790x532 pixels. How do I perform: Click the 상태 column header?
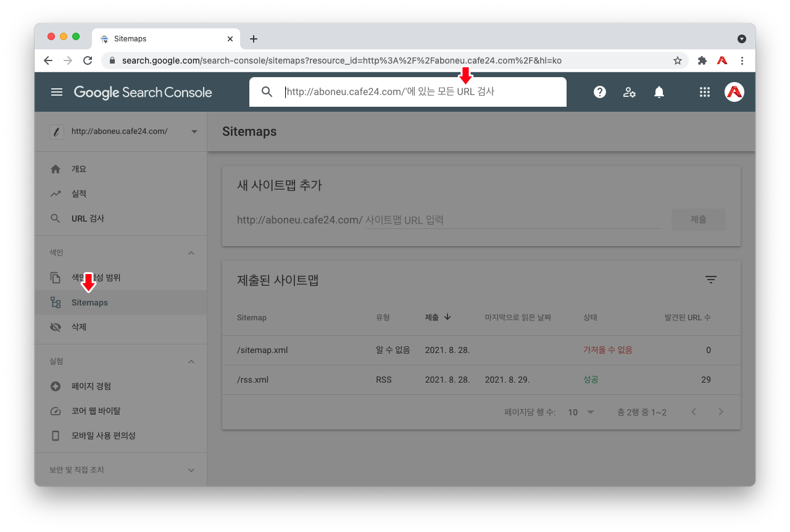[591, 317]
